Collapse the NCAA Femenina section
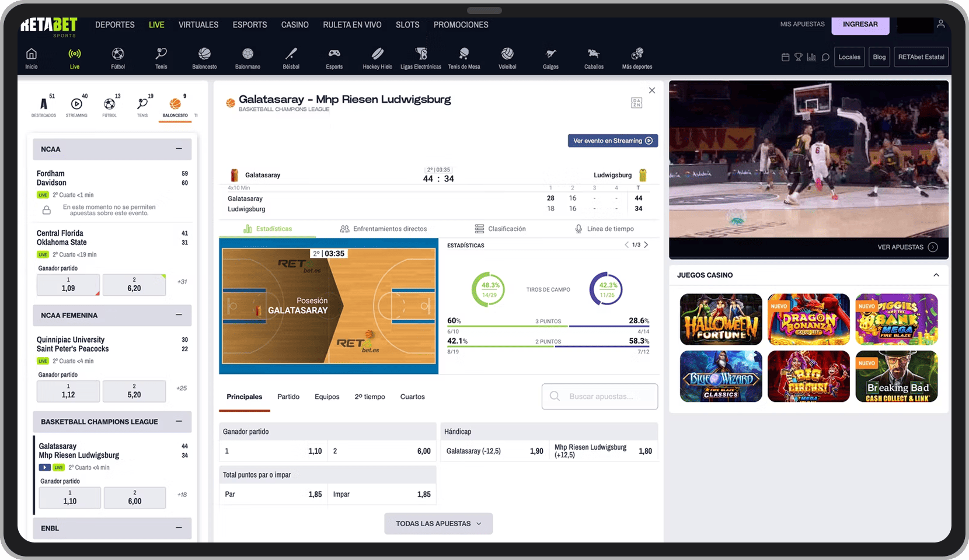Screen dimensions: 969x560 (x=179, y=315)
